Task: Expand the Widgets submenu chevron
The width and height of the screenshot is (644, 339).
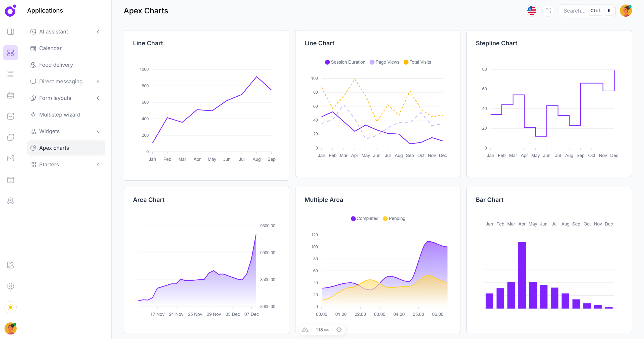Action: (x=98, y=131)
